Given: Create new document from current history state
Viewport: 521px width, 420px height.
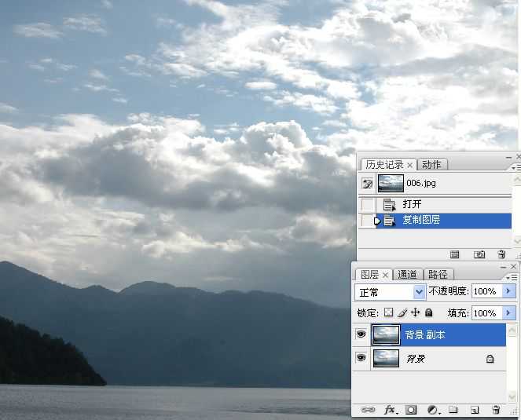Looking at the screenshot, I should (x=454, y=254).
